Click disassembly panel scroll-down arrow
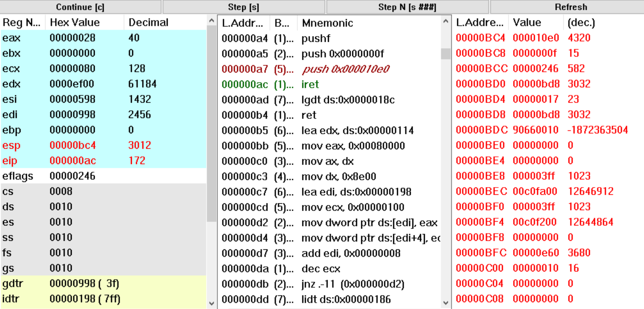 tap(446, 303)
